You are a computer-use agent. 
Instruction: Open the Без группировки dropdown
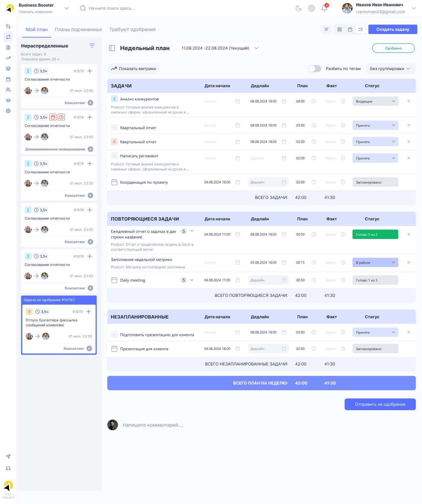390,69
